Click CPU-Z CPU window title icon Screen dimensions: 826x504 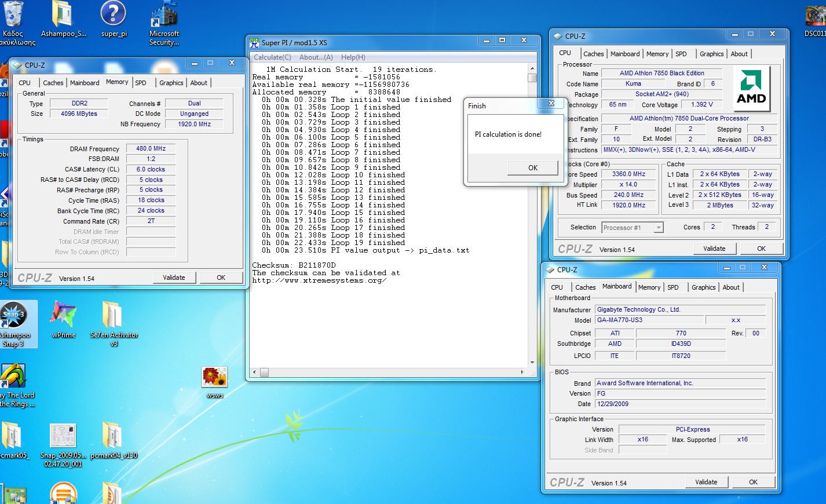point(558,36)
